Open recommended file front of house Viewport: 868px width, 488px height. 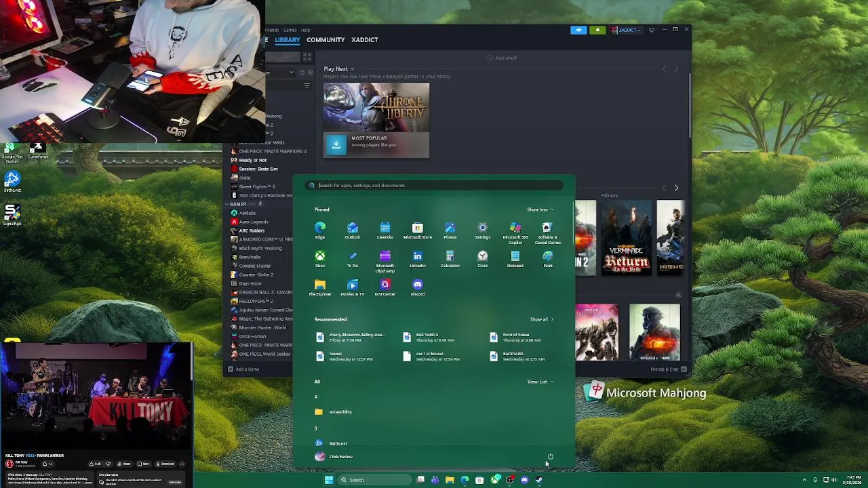pos(517,337)
